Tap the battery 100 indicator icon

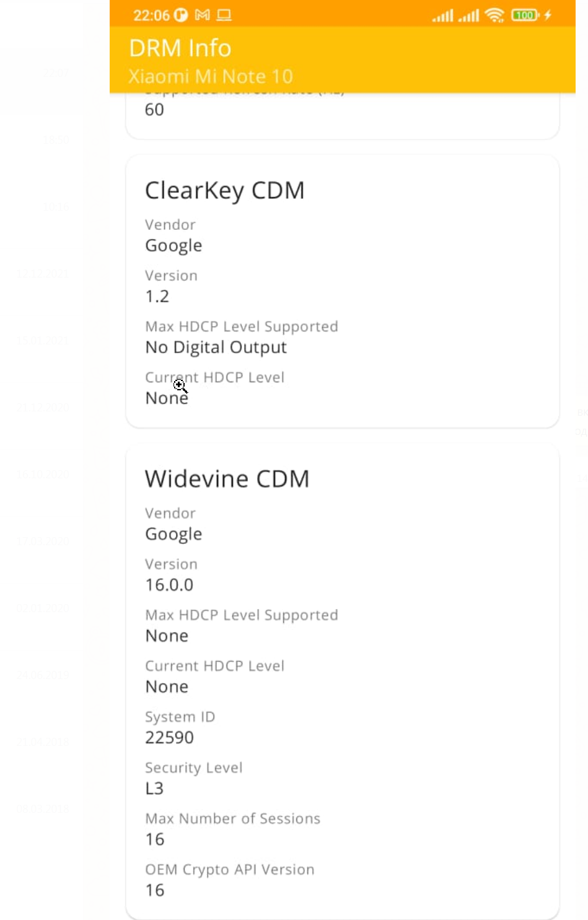[525, 15]
